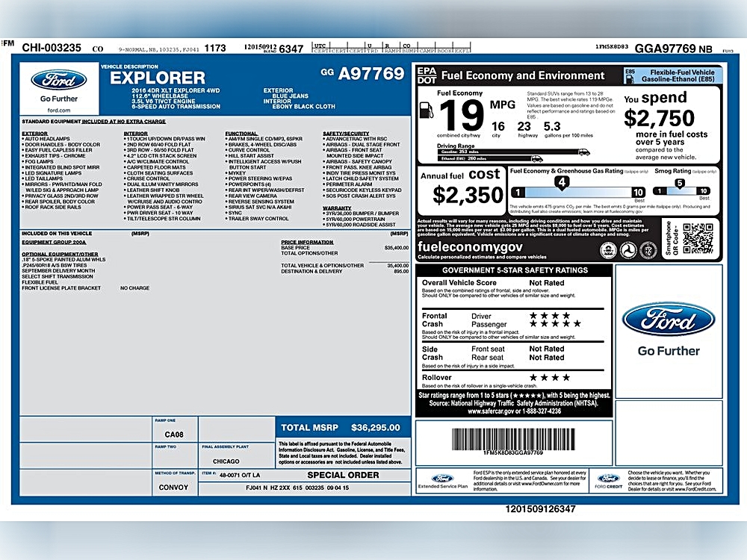Click the $2,750 fuel cost figure
747x560 pixels.
pyautogui.click(x=659, y=118)
